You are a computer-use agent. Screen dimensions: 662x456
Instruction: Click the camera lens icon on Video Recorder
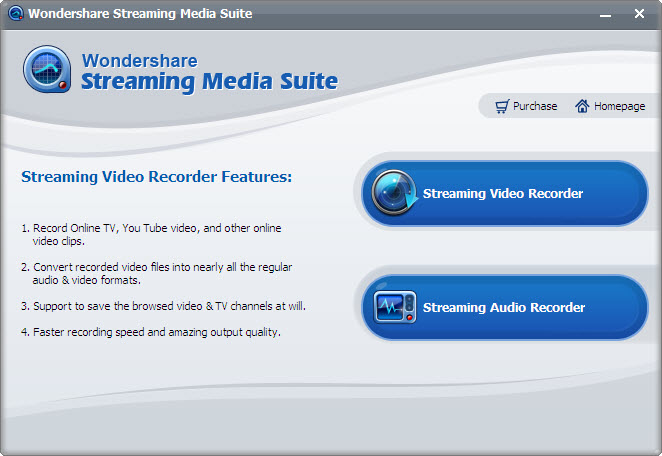(x=394, y=193)
